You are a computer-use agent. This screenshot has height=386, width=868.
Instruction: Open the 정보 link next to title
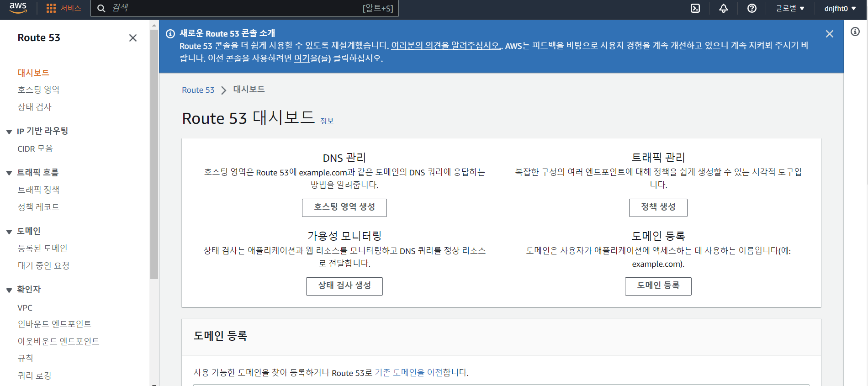tap(327, 121)
